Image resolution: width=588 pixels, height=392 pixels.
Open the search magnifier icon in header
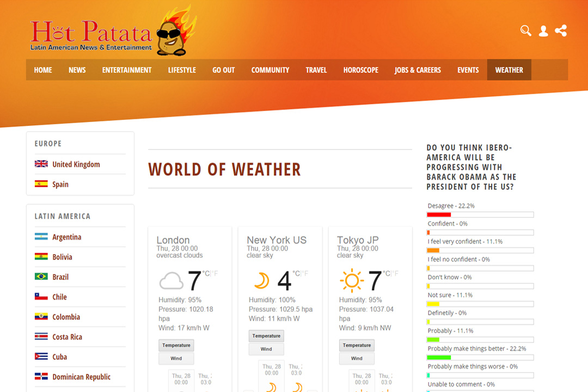click(x=526, y=30)
